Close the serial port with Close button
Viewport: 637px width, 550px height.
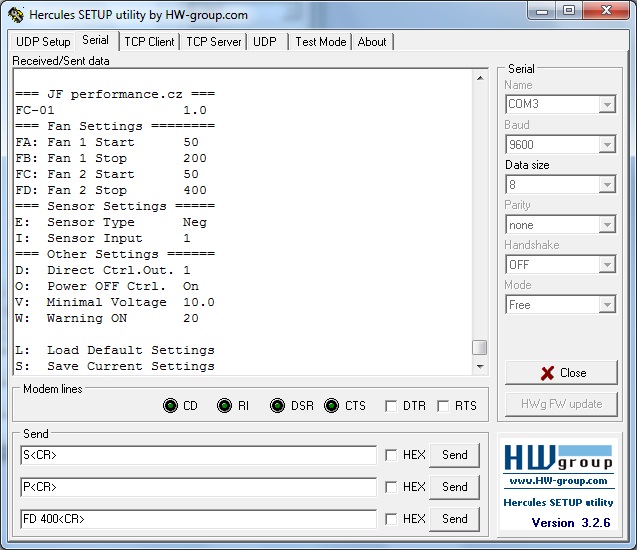[561, 373]
